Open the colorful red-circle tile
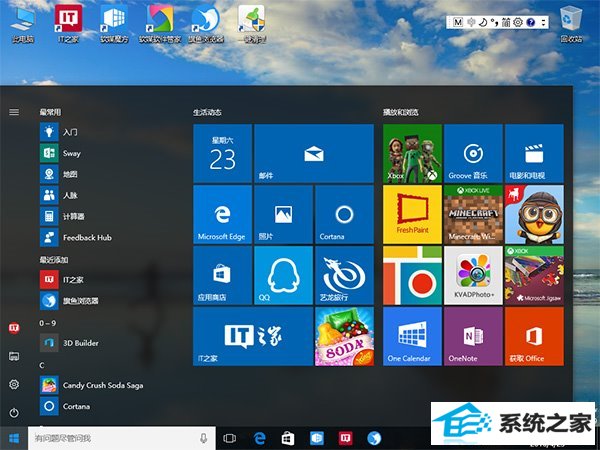The image size is (600, 450). click(412, 275)
